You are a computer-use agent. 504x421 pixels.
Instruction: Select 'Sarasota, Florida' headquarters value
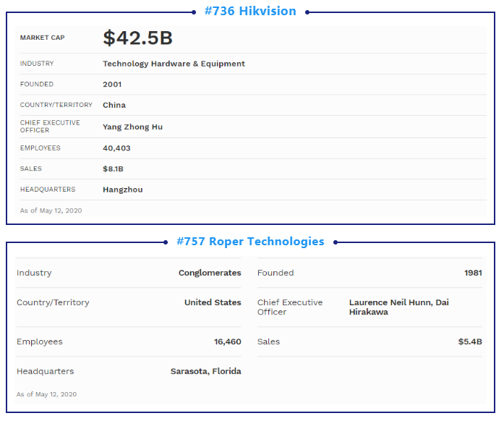pyautogui.click(x=206, y=372)
